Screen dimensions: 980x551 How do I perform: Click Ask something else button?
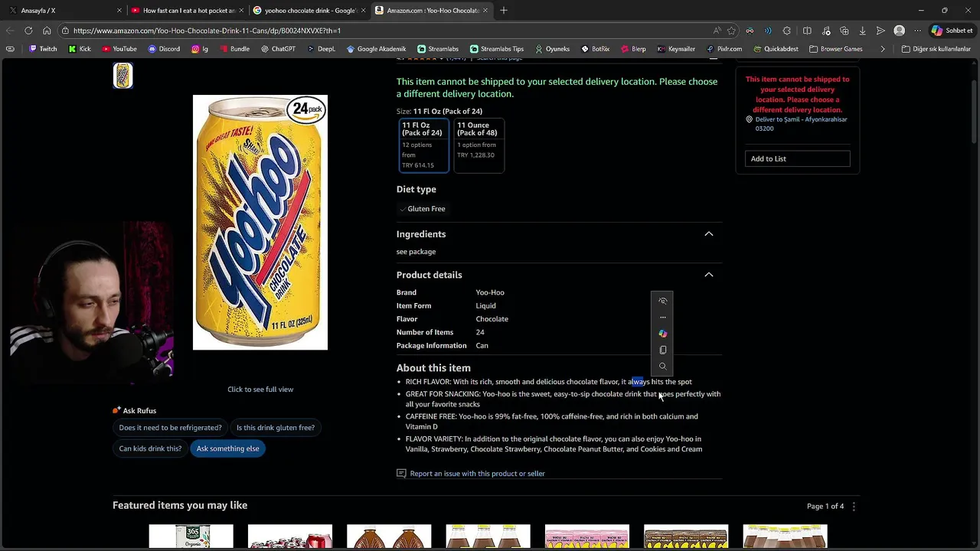click(227, 448)
